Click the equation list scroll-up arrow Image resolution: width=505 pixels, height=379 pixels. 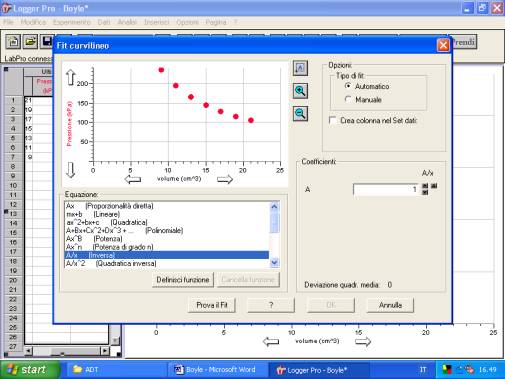(274, 207)
